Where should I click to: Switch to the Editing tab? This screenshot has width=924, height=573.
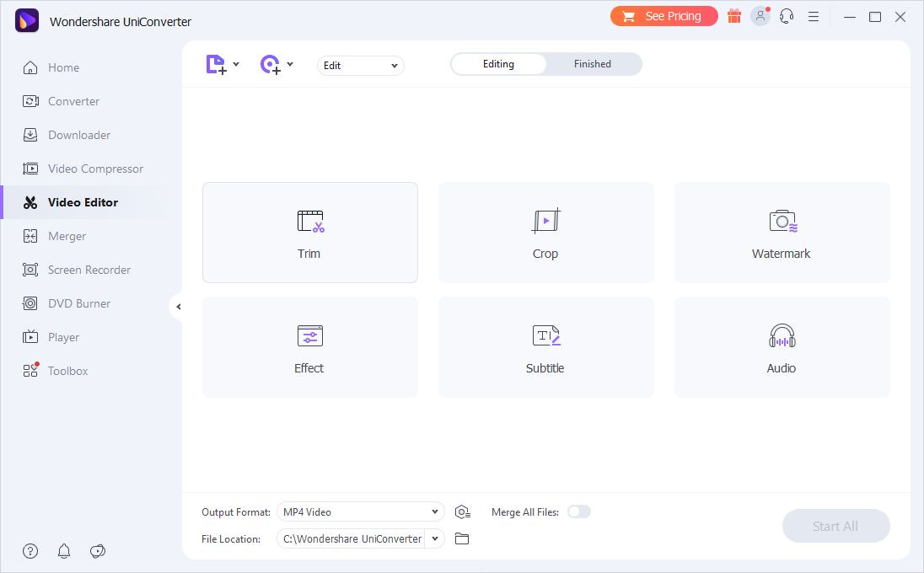498,64
